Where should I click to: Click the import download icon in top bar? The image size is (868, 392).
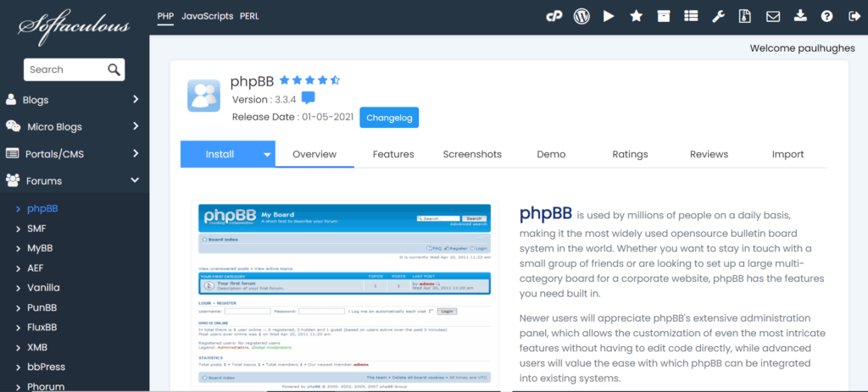click(x=800, y=17)
